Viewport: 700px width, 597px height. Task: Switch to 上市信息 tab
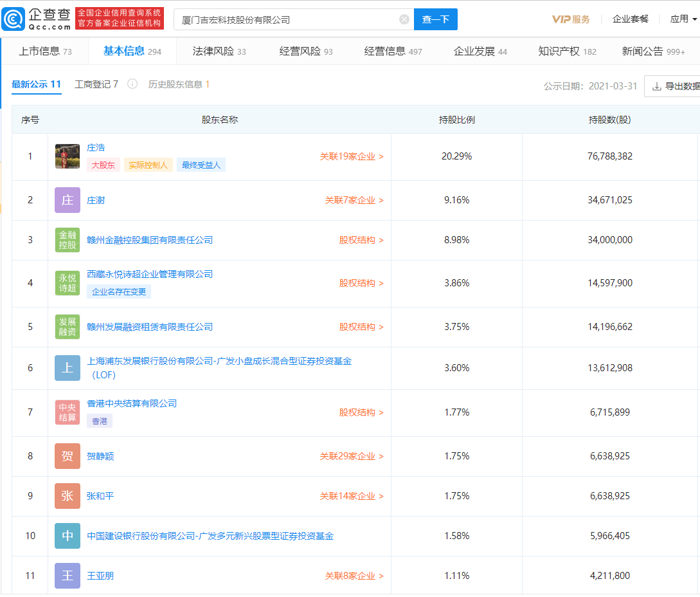tap(45, 51)
